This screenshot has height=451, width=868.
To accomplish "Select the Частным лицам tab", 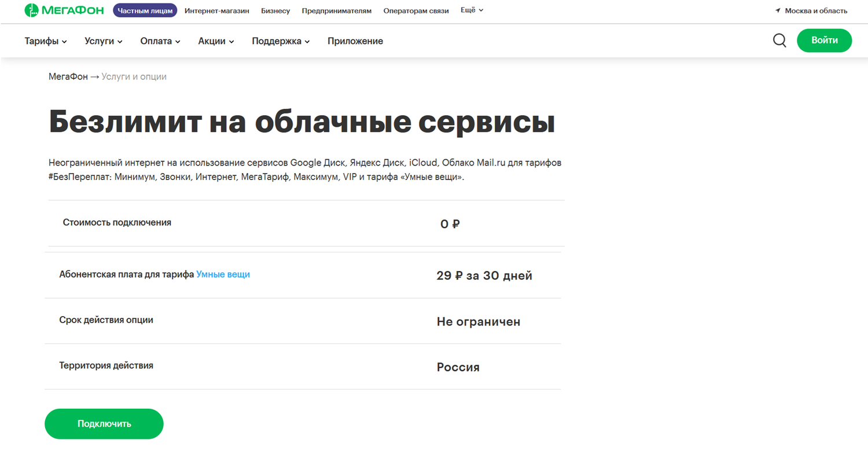I will coord(145,10).
